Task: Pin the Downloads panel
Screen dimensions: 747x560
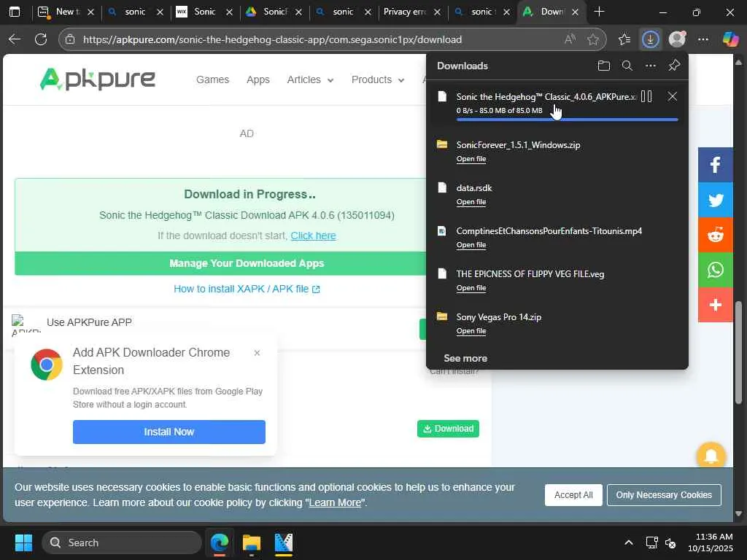Action: click(x=674, y=66)
